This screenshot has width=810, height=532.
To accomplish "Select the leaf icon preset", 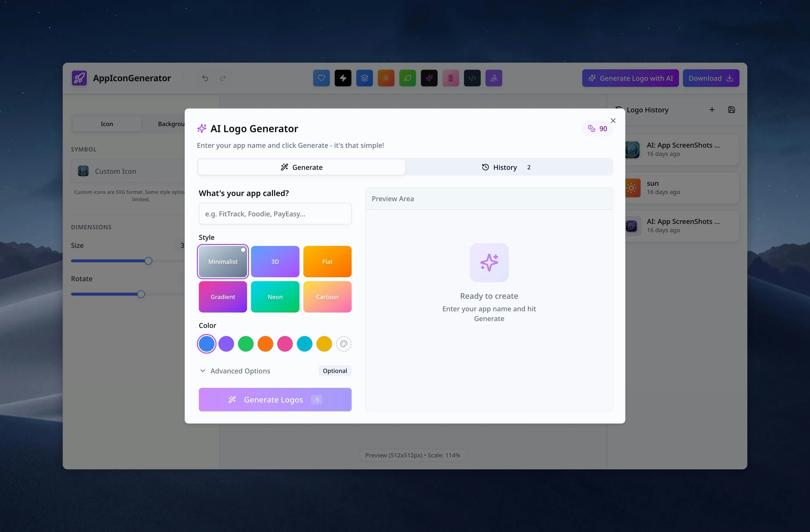I will [407, 78].
